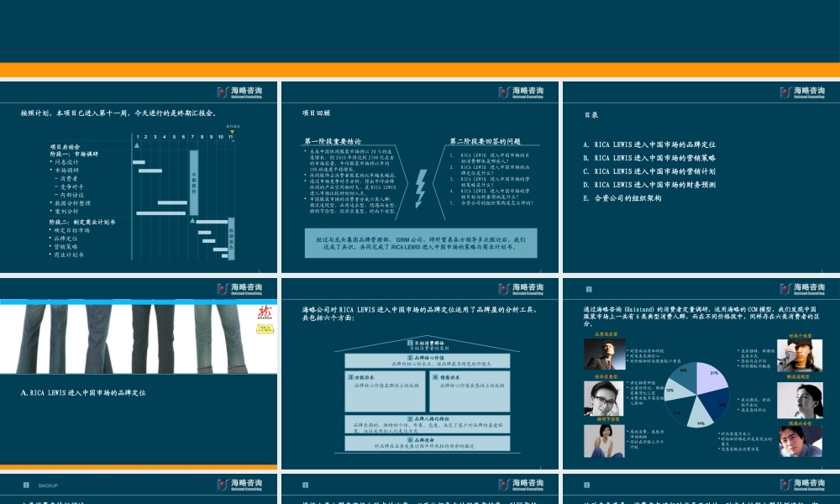
Task: Click 海略咨询 logo on the pie chart slide
Action: tap(802, 289)
